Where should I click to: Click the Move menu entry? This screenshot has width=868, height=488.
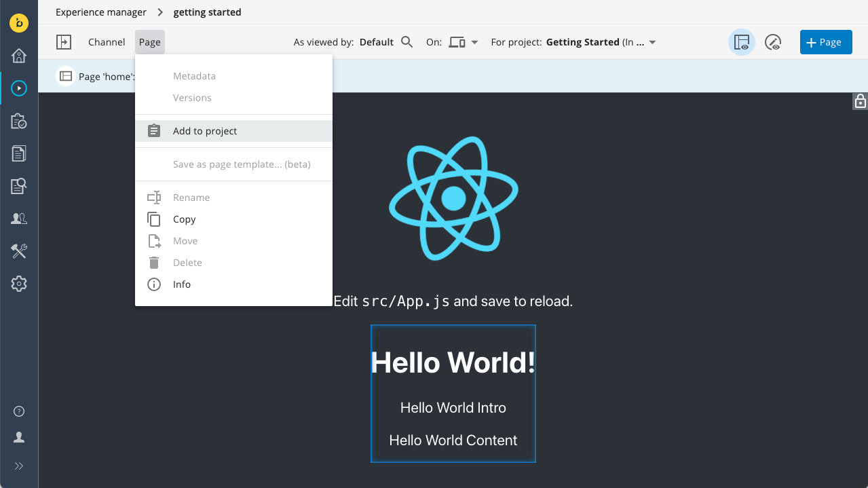(x=233, y=241)
